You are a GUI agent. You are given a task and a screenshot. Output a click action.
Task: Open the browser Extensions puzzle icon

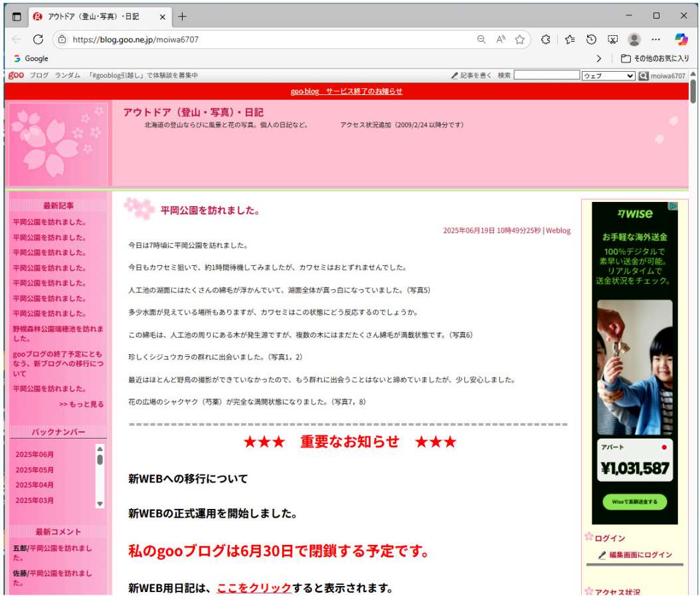(546, 39)
